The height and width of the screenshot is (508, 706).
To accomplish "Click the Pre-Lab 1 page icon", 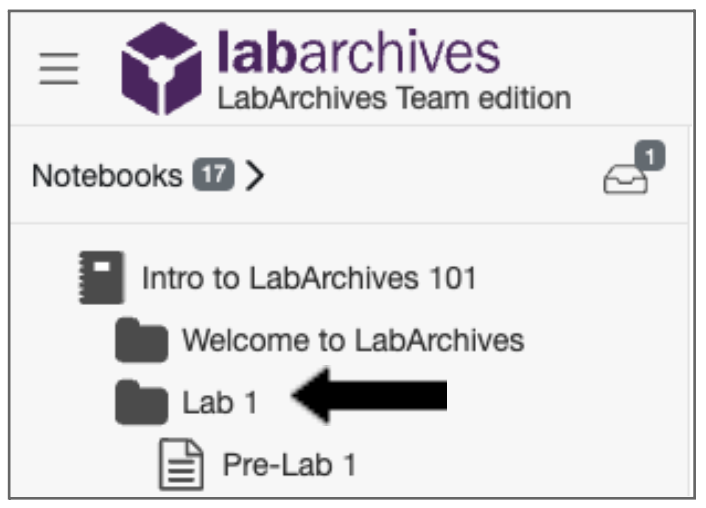I will (x=182, y=465).
